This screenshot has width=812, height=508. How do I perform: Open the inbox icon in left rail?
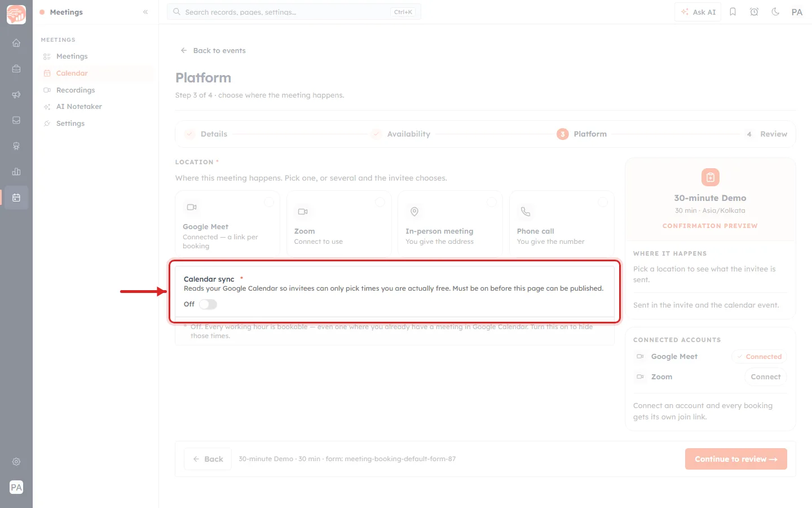[16, 120]
